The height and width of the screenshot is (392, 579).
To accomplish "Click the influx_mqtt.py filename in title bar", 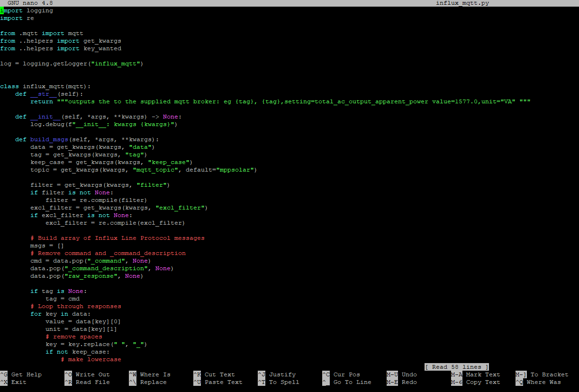I will coord(462,3).
